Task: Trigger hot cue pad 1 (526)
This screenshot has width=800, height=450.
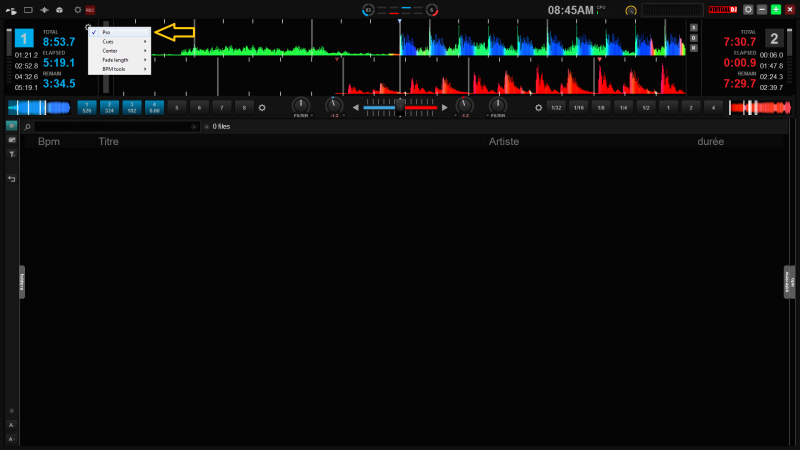Action: pyautogui.click(x=87, y=108)
